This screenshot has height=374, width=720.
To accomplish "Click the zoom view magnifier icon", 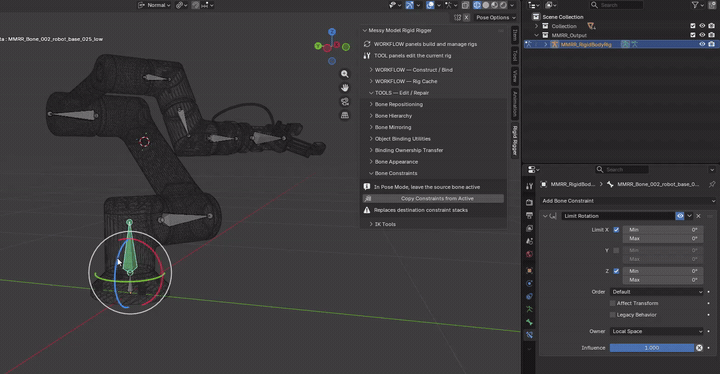I will coord(344,74).
